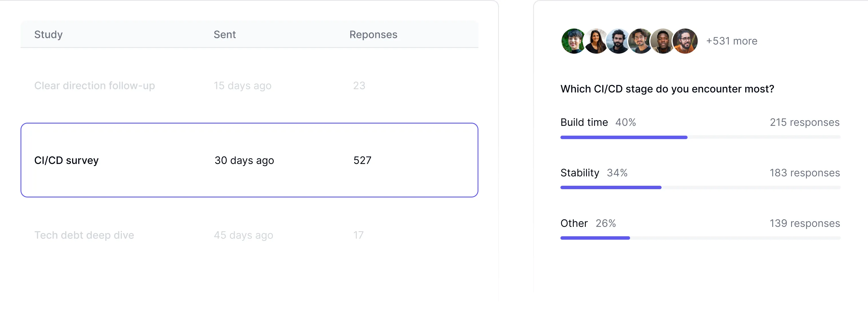The width and height of the screenshot is (868, 327).
Task: Open the '+531 more' respondents link
Action: click(x=732, y=41)
